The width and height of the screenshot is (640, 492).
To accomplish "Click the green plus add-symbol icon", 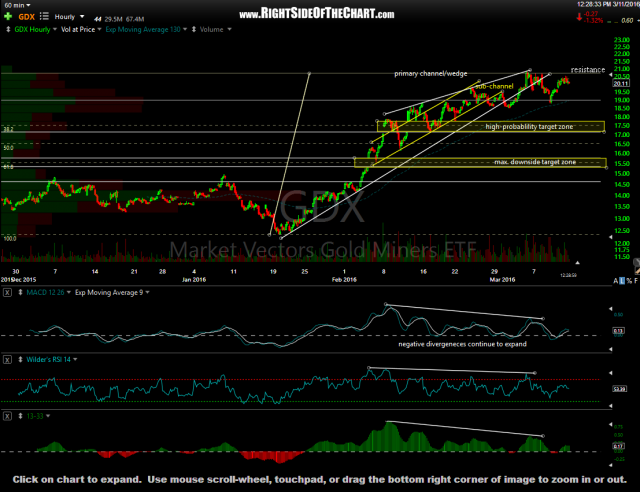I will click(8, 17).
